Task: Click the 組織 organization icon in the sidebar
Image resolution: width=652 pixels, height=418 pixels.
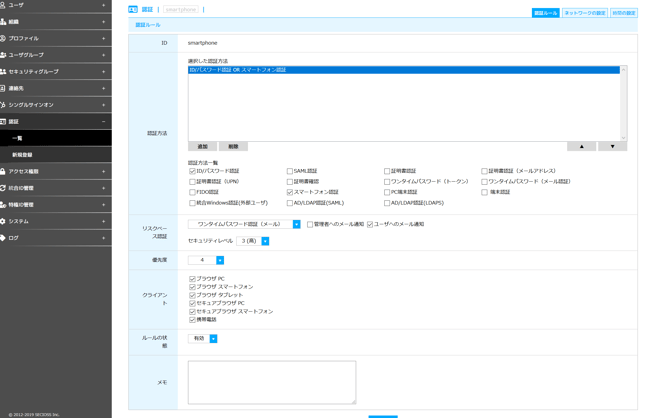Action: tap(3, 22)
